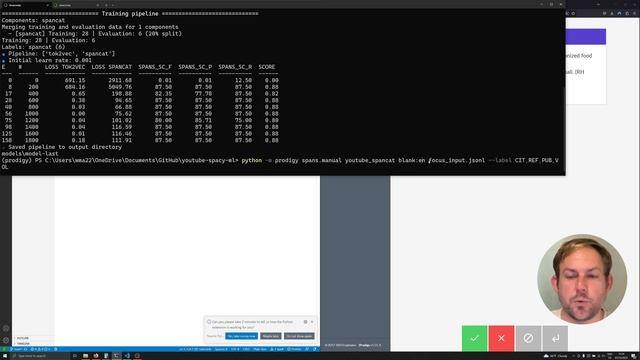Click the weather cloud icon in system tray
The width and height of the screenshot is (640, 360).
pyautogui.click(x=546, y=356)
